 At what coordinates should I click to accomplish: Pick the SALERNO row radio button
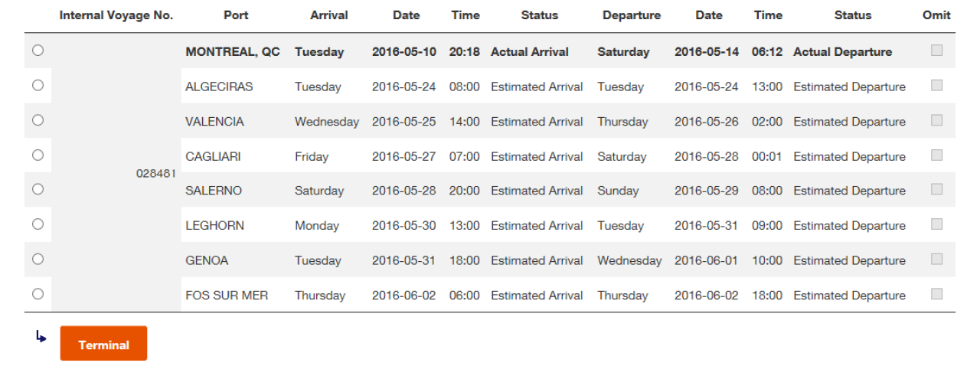pyautogui.click(x=38, y=189)
